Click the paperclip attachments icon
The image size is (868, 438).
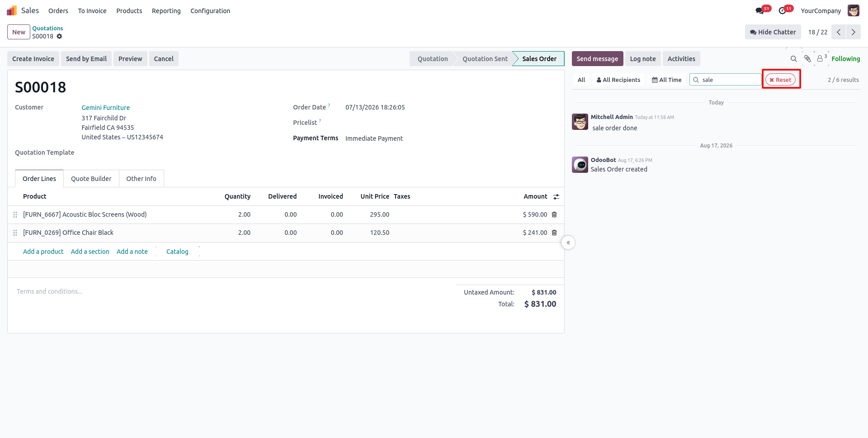[x=807, y=59]
